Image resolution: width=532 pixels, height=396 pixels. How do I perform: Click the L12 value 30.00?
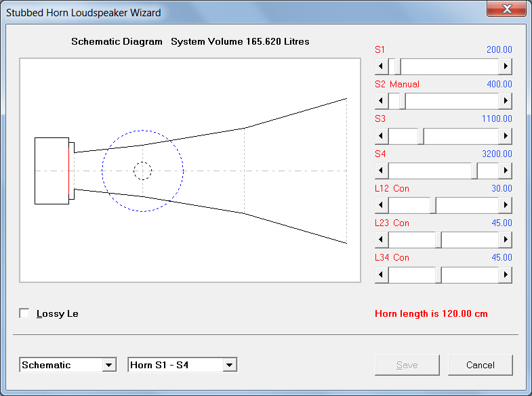(x=502, y=188)
